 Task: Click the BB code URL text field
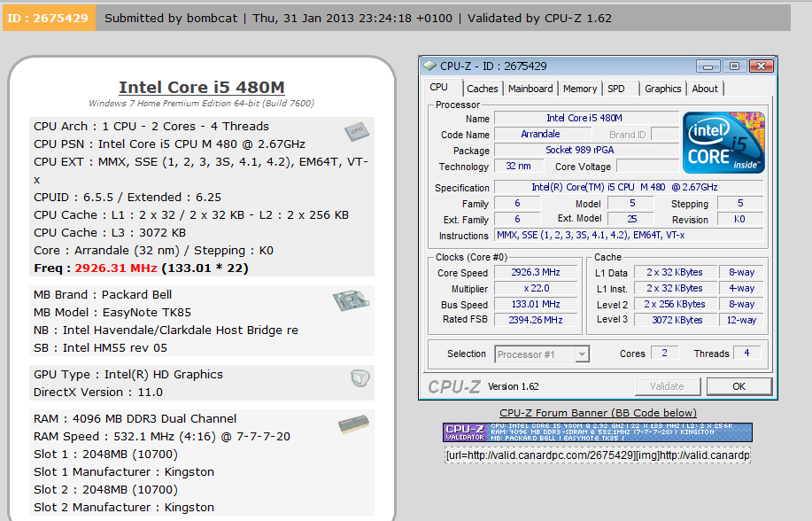point(598,455)
